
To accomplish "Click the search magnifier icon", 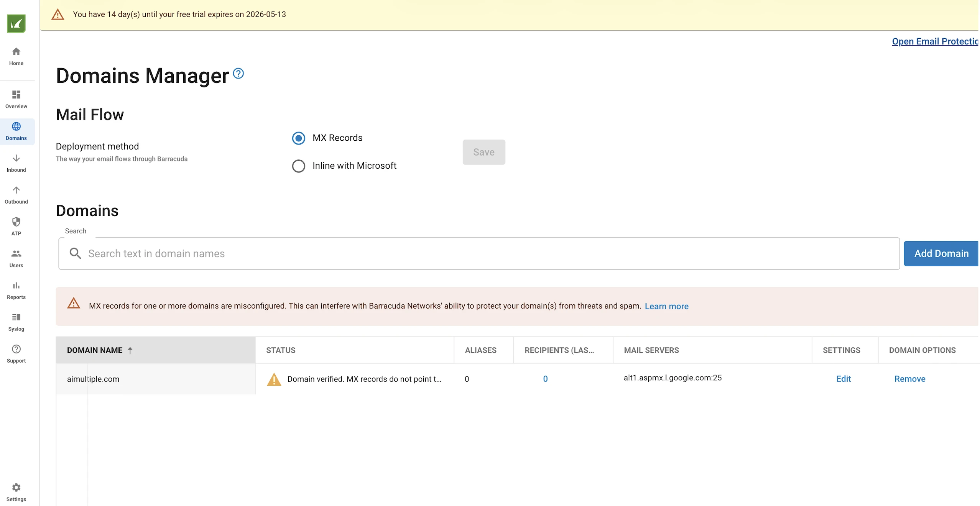I will (75, 253).
